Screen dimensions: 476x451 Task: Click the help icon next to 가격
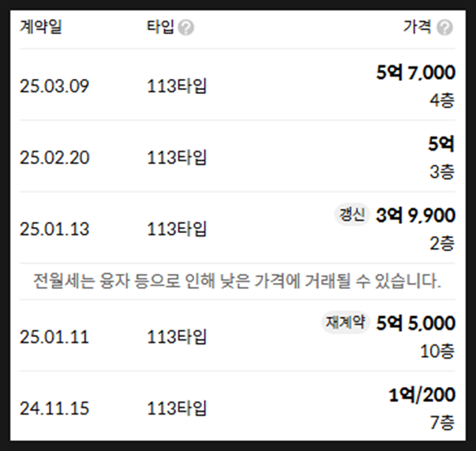444,27
